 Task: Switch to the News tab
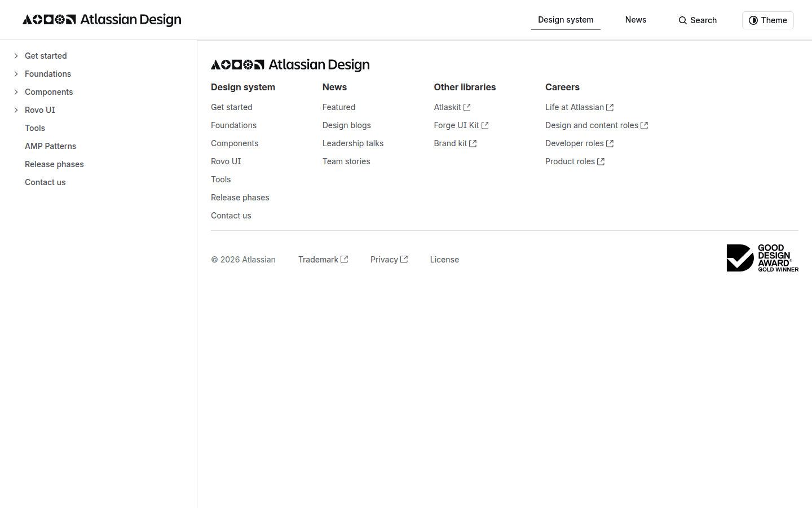point(636,20)
